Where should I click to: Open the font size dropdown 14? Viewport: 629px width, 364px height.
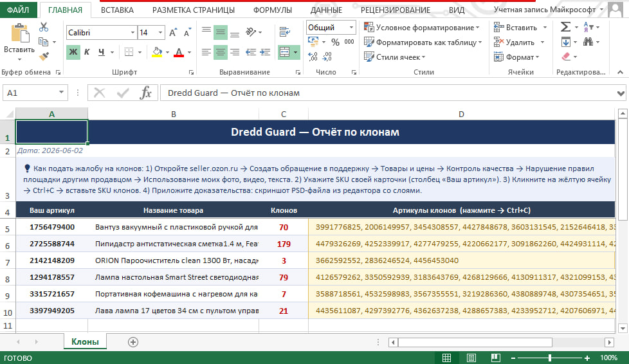click(160, 33)
